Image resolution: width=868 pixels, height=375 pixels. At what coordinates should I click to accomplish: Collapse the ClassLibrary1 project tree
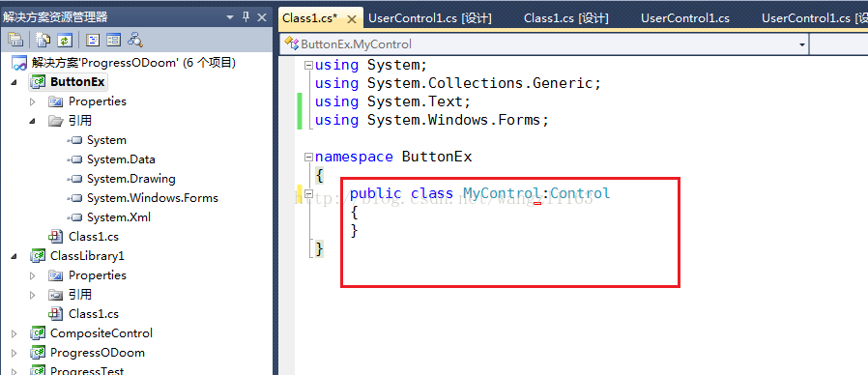[x=14, y=256]
